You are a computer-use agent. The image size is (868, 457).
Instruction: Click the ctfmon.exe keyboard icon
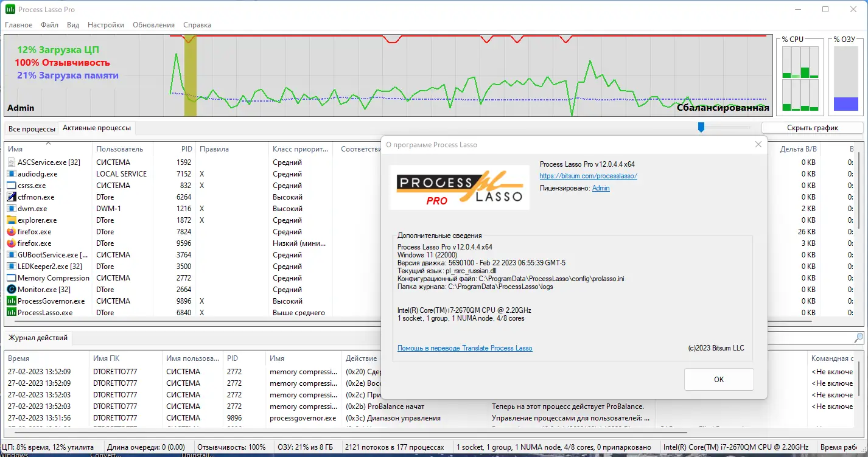click(10, 197)
